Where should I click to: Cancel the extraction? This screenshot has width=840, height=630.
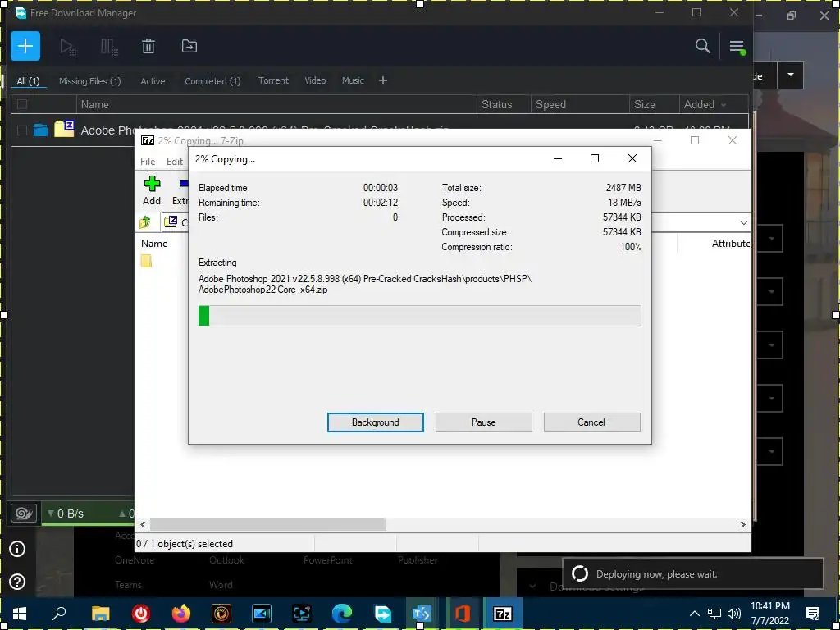(591, 422)
